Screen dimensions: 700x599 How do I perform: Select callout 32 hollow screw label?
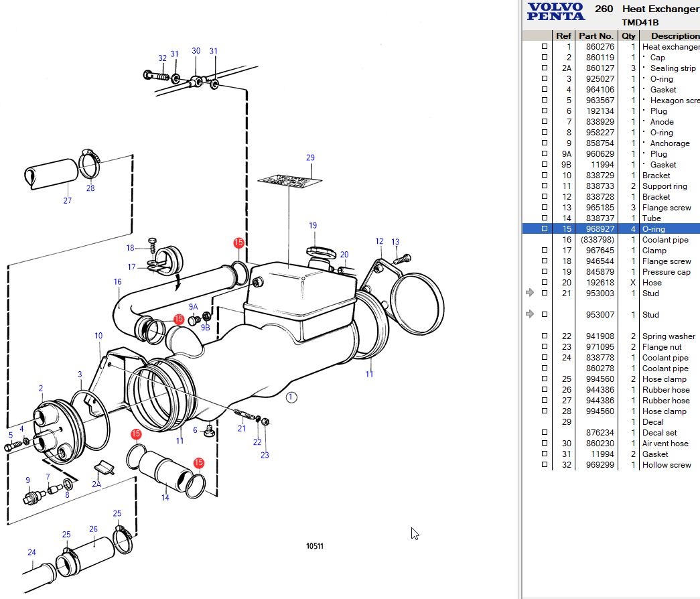(163, 58)
